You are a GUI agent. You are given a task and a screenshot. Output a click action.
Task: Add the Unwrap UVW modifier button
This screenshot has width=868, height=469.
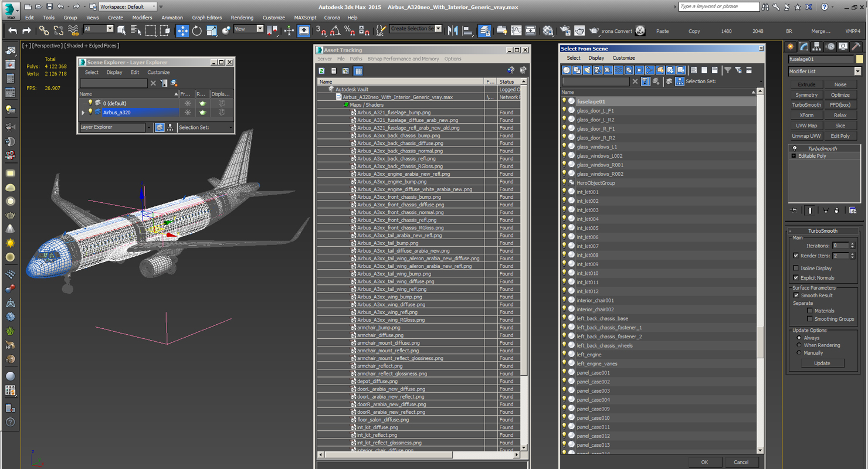[806, 136]
